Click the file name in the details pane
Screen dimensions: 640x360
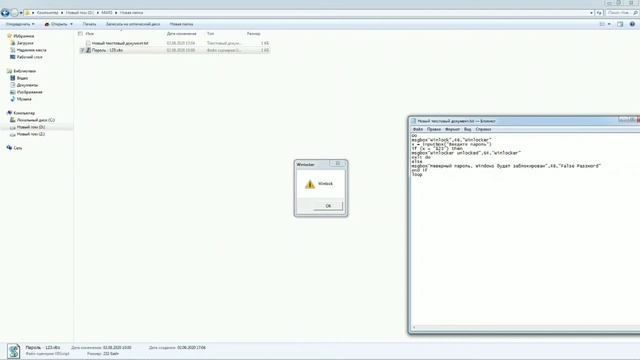click(43, 348)
